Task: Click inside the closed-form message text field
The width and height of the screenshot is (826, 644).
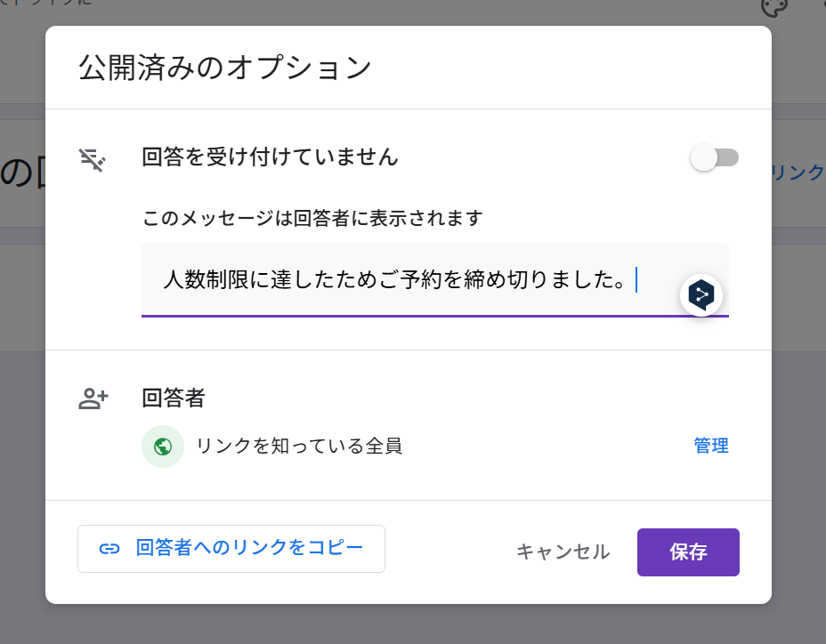Action: [x=435, y=279]
